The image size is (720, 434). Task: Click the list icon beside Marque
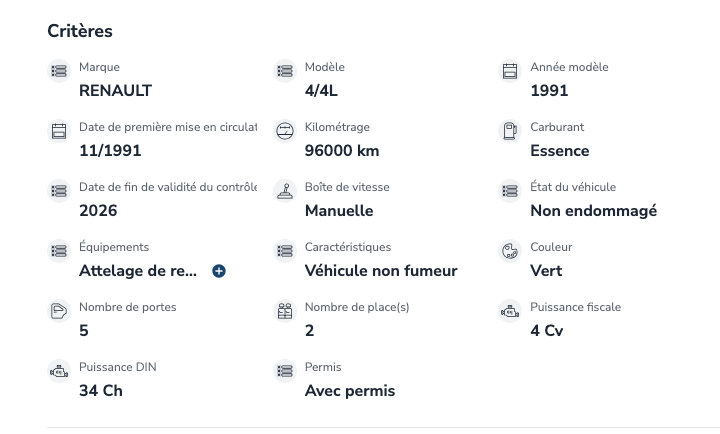[x=59, y=71]
